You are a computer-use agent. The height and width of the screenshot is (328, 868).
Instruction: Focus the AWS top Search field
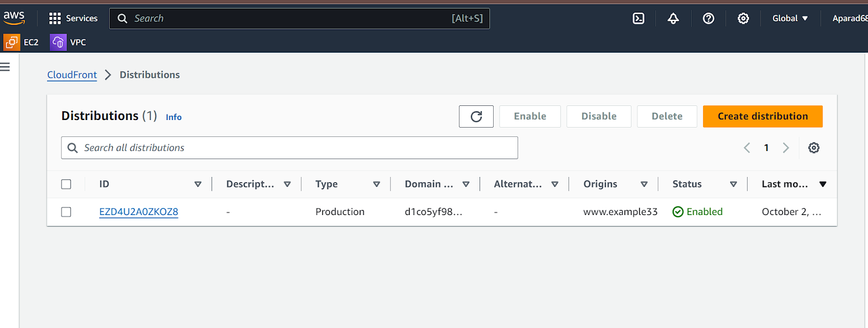(x=299, y=18)
